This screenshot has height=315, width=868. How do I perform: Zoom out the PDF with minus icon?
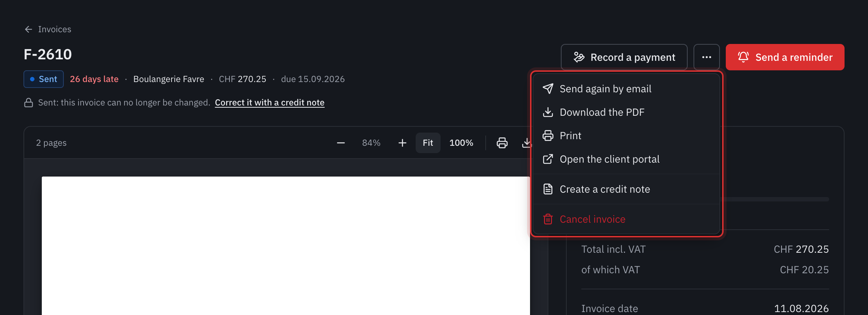341,143
